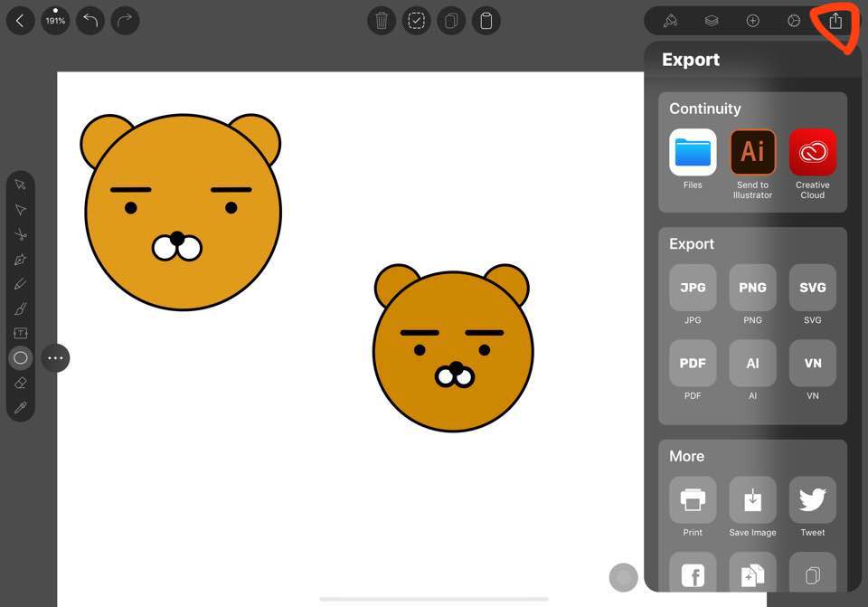The height and width of the screenshot is (607, 868).
Task: Export as PDF
Action: [x=693, y=364]
